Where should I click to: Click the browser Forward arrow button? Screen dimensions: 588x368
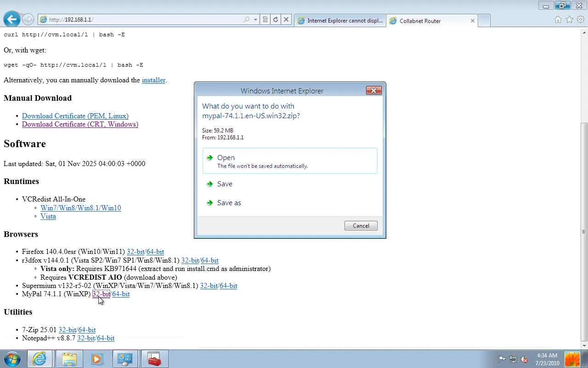coord(28,19)
